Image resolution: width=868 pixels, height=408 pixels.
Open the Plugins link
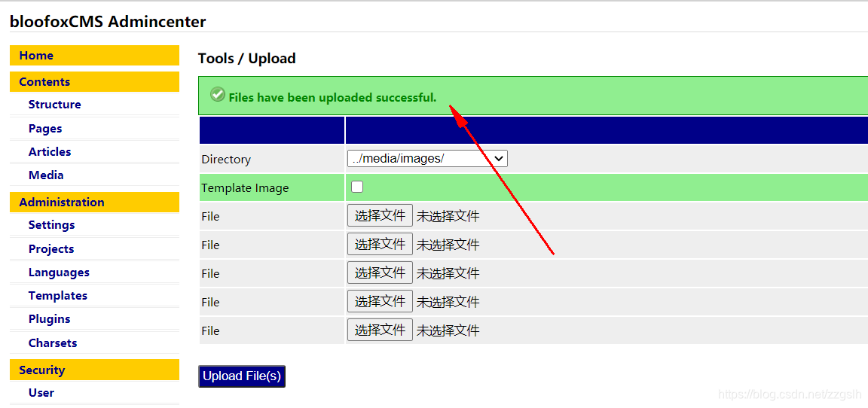click(49, 319)
